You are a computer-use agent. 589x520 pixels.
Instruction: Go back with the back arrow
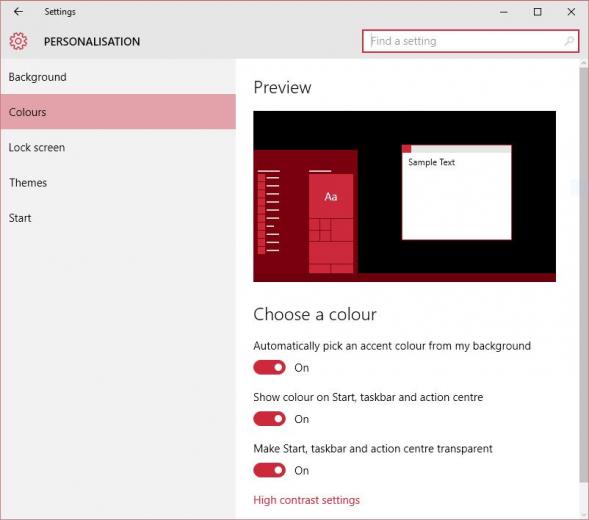[18, 12]
